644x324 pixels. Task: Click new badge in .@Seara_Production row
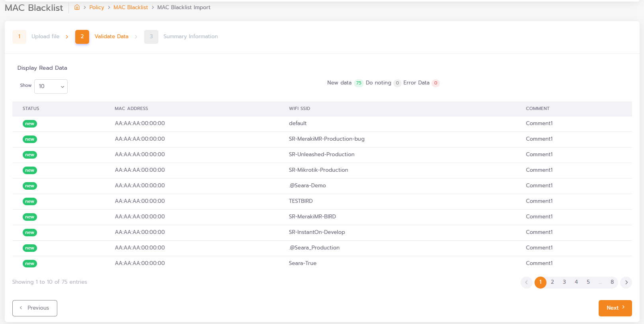30,248
